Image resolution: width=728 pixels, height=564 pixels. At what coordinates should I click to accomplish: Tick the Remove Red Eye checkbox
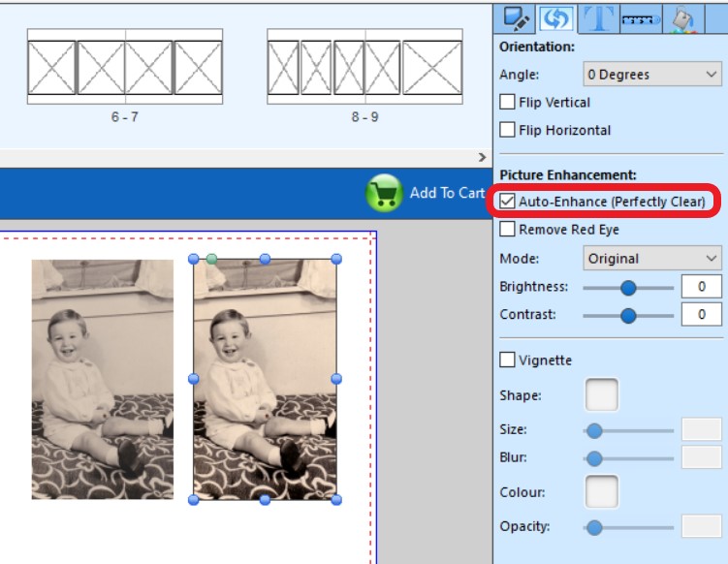coord(507,229)
